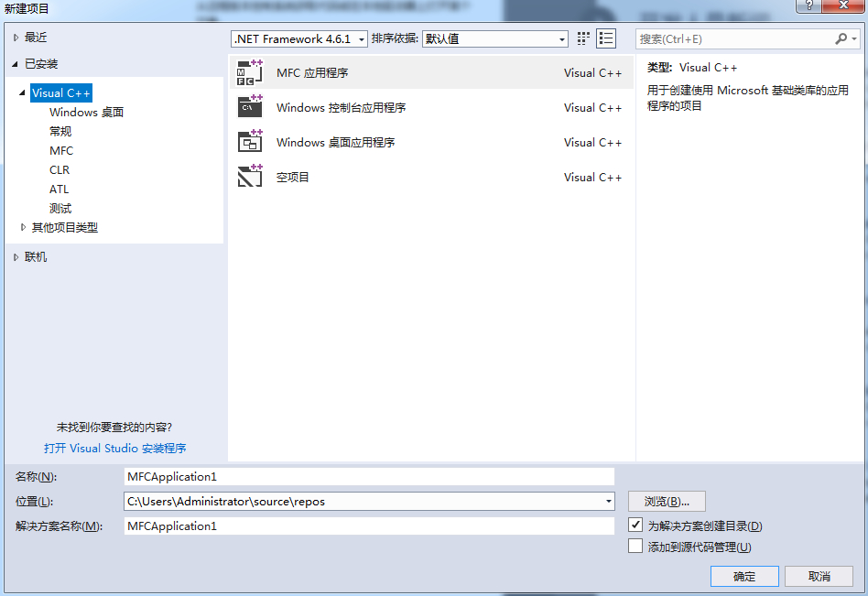868x596 pixels.
Task: Toggle 为解决方案创建目录 checkbox
Action: coord(635,525)
